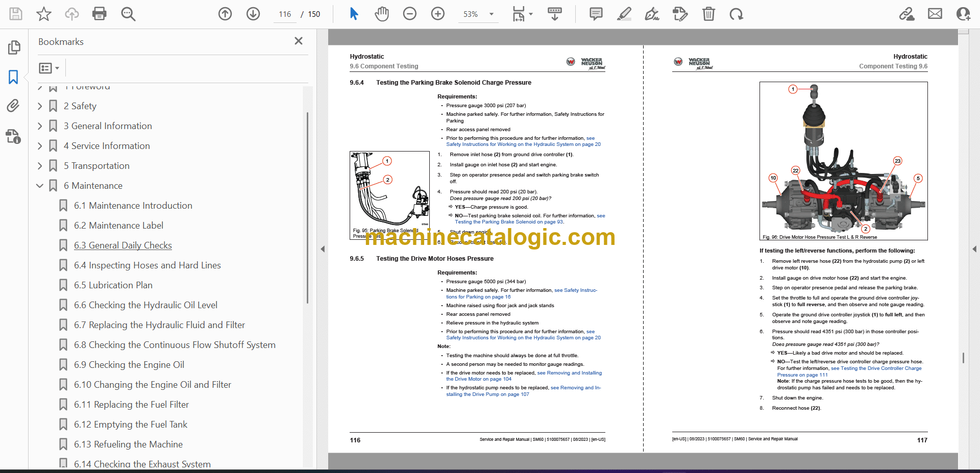Expand the 2 Safety bookmark
The height and width of the screenshot is (473, 980).
point(40,106)
